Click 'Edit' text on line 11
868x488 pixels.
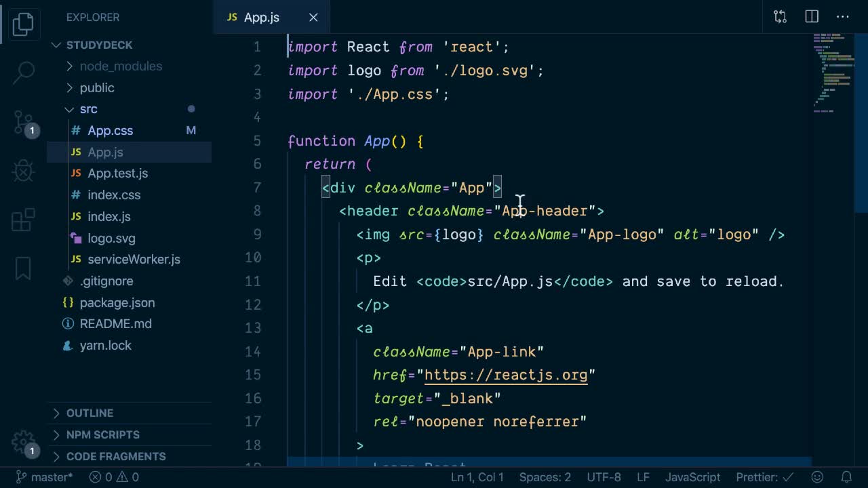(x=390, y=281)
